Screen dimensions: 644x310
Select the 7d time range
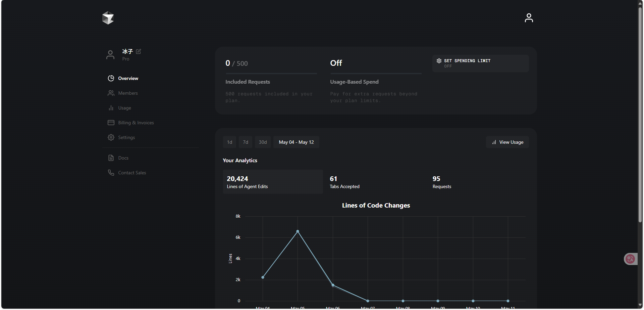(x=246, y=142)
